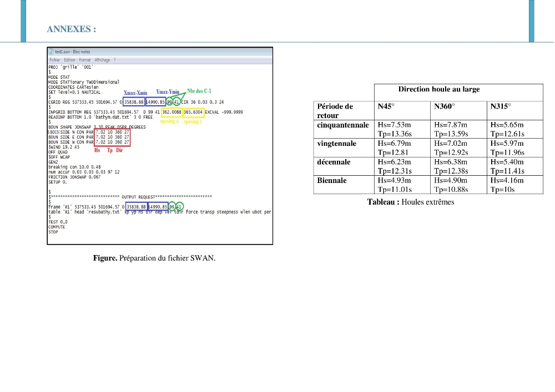Select the cell with Hs=7.53m Tp=13.36s

[x=402, y=129]
